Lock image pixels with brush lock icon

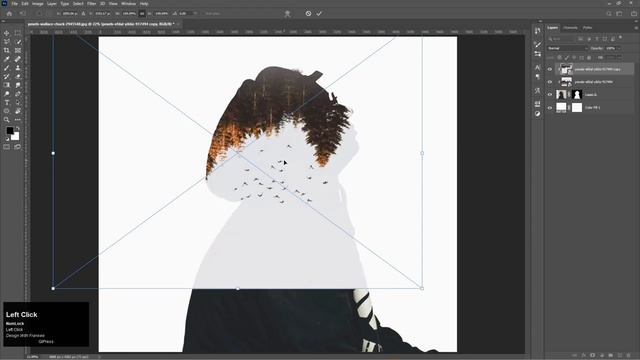[x=567, y=58]
